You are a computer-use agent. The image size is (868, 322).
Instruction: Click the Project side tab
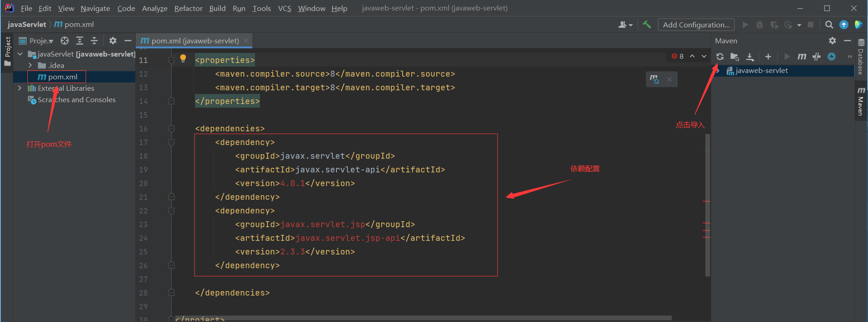coord(7,51)
